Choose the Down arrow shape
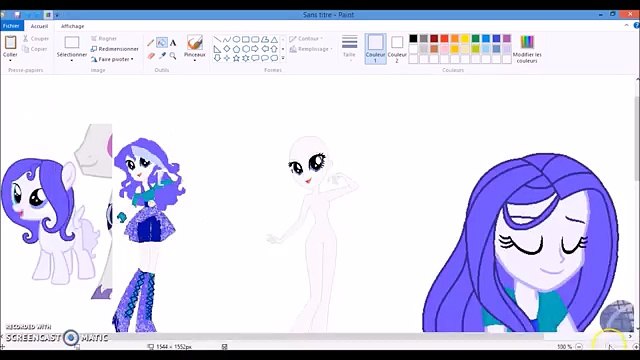The image size is (640, 360). (217, 58)
